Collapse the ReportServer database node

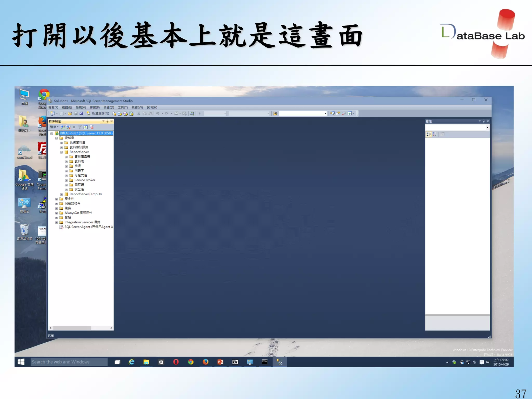pos(62,152)
